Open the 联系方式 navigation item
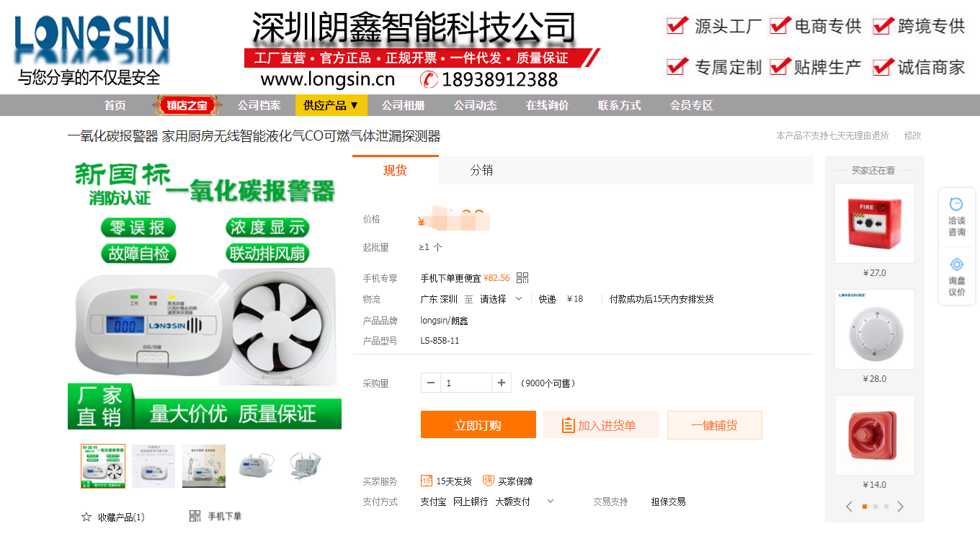Screen dimensions: 980x557 tap(620, 105)
